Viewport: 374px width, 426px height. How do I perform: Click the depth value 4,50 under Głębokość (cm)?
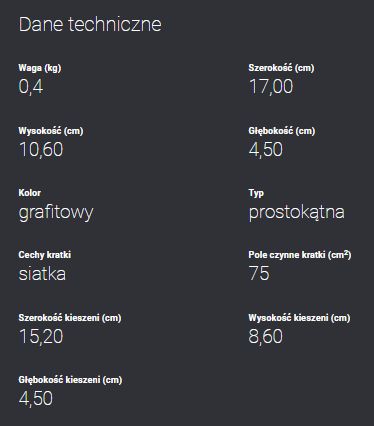[266, 149]
